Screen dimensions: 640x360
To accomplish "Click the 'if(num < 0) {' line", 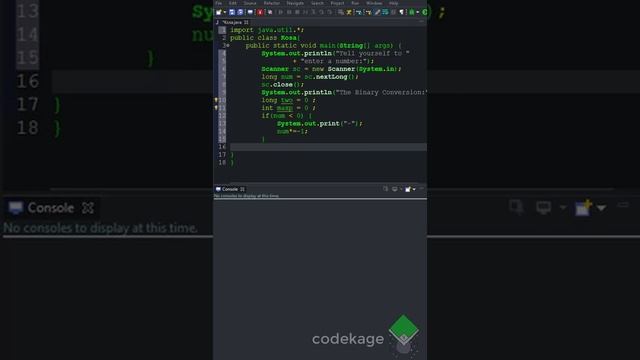I will (x=286, y=116).
